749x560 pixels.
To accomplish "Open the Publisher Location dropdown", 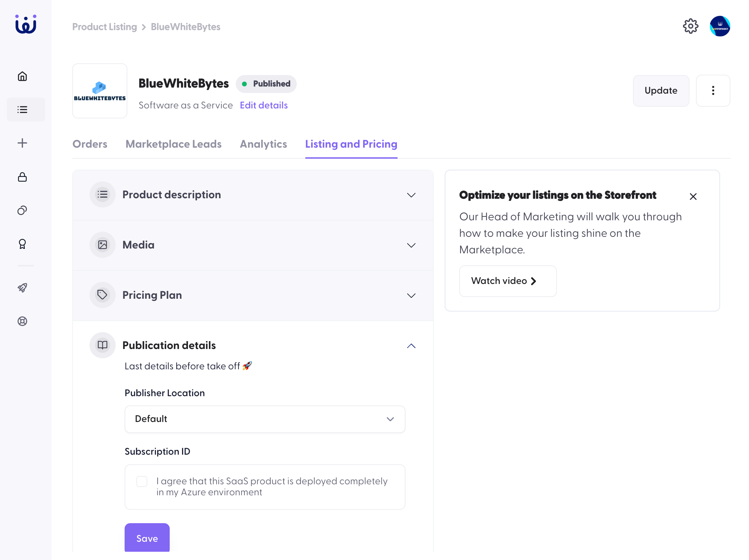I will [x=265, y=419].
